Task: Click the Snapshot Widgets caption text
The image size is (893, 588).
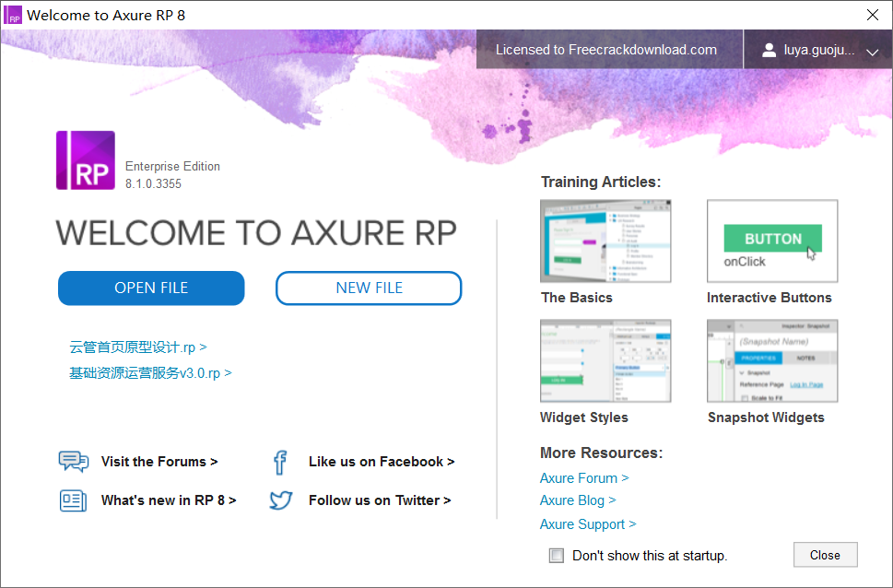Action: [766, 417]
